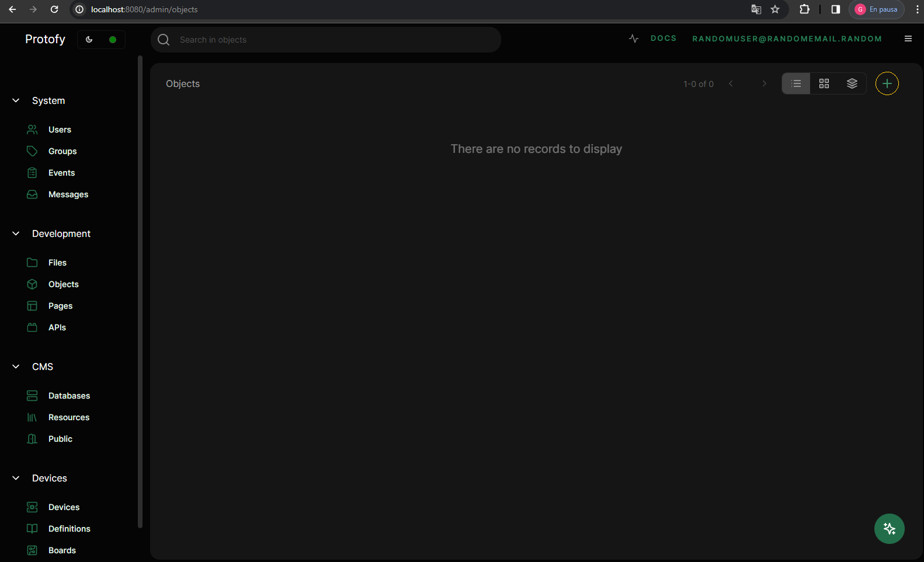This screenshot has height=562, width=924.
Task: Click the Groups tag icon
Action: [x=32, y=151]
